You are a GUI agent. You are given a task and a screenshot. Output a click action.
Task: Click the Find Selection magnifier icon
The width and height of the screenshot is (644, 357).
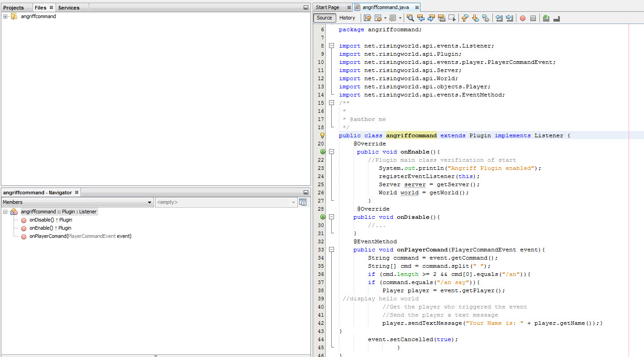pyautogui.click(x=410, y=18)
